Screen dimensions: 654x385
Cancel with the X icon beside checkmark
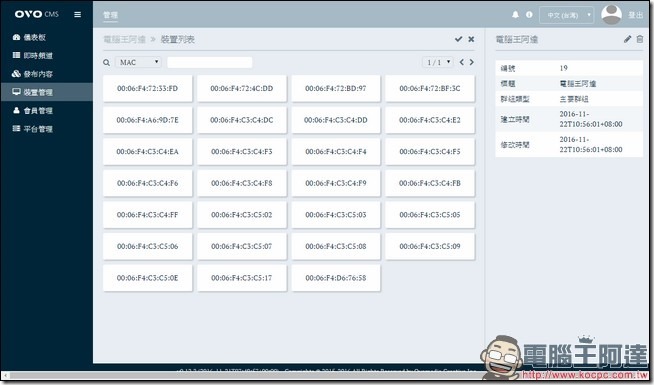[x=471, y=39]
